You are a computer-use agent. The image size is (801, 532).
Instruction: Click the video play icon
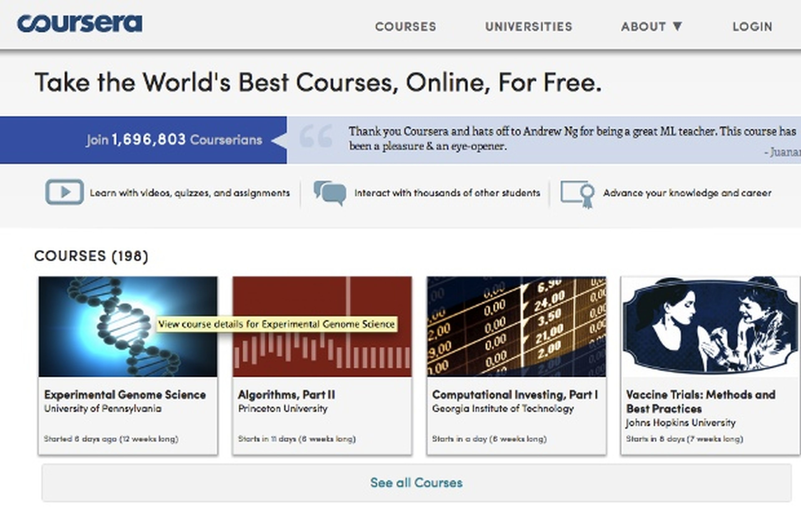(x=64, y=192)
